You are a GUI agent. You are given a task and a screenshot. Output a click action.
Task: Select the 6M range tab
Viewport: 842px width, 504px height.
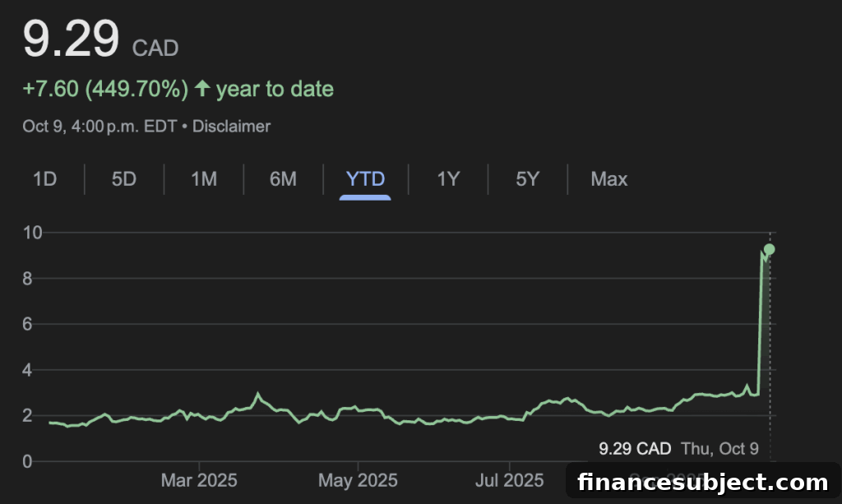coord(283,178)
